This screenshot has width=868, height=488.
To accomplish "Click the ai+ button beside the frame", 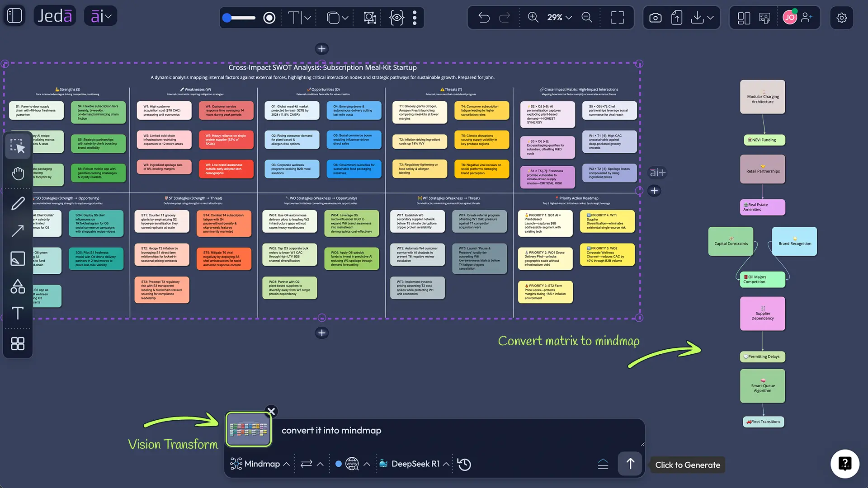I will tap(657, 173).
